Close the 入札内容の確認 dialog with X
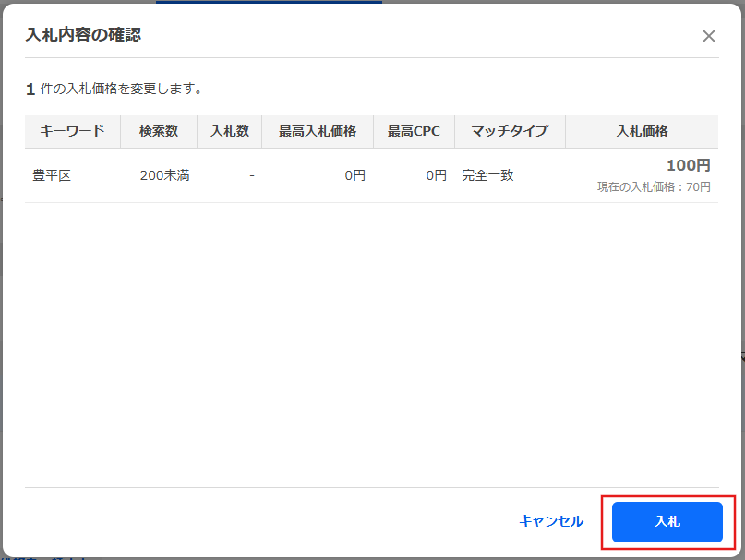This screenshot has width=745, height=560. click(x=708, y=36)
